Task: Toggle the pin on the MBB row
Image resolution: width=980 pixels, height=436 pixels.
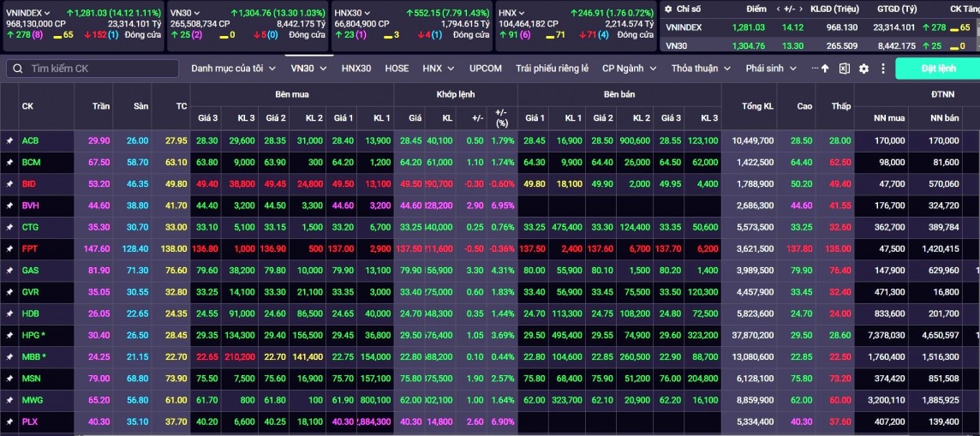Action: 9,356
